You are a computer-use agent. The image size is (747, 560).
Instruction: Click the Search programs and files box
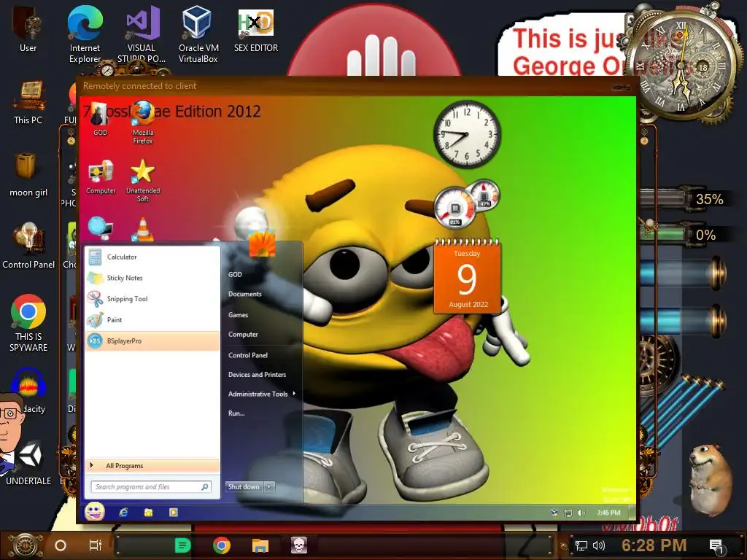tap(151, 486)
